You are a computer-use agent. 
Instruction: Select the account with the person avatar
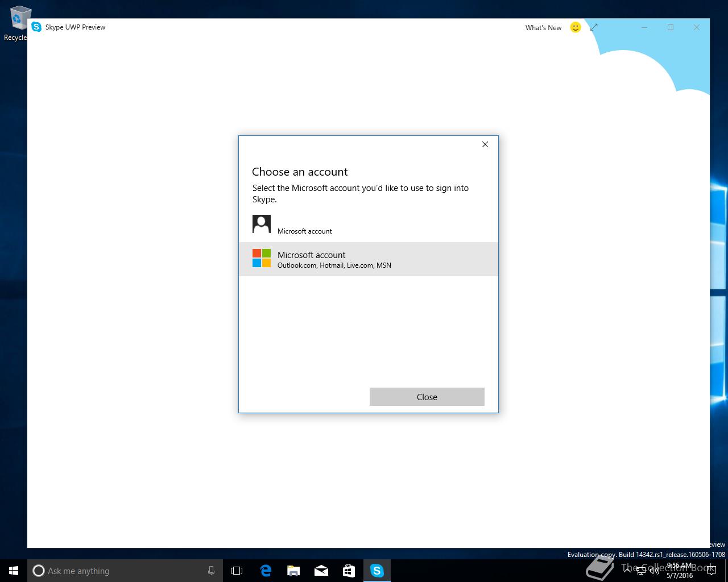pos(368,225)
